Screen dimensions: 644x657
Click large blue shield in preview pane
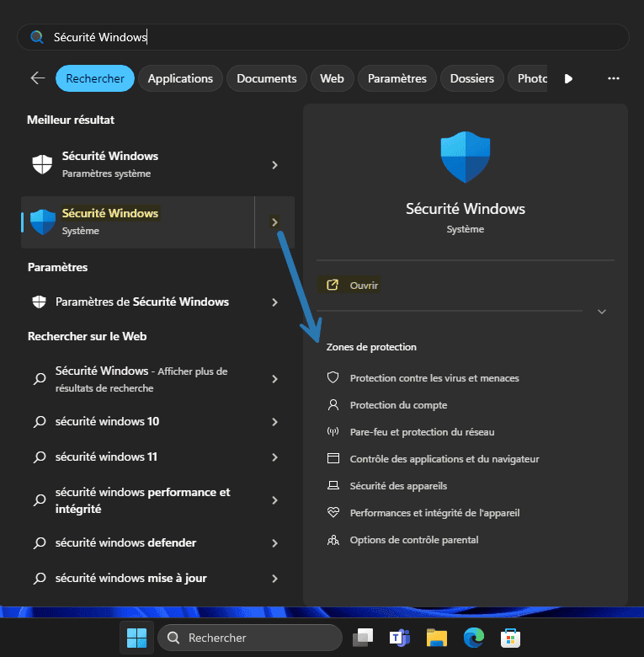pos(466,158)
